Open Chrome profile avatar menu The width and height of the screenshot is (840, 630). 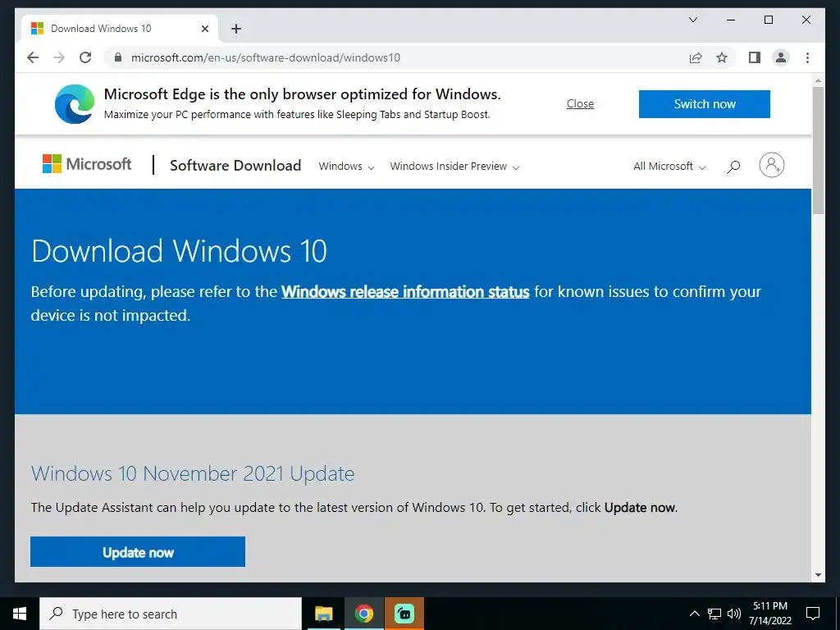tap(781, 57)
